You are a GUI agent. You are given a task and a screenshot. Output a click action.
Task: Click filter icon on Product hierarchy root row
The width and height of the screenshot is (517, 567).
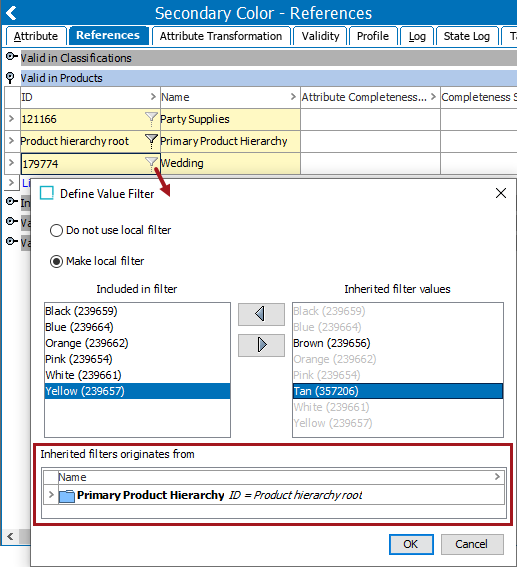click(x=151, y=141)
